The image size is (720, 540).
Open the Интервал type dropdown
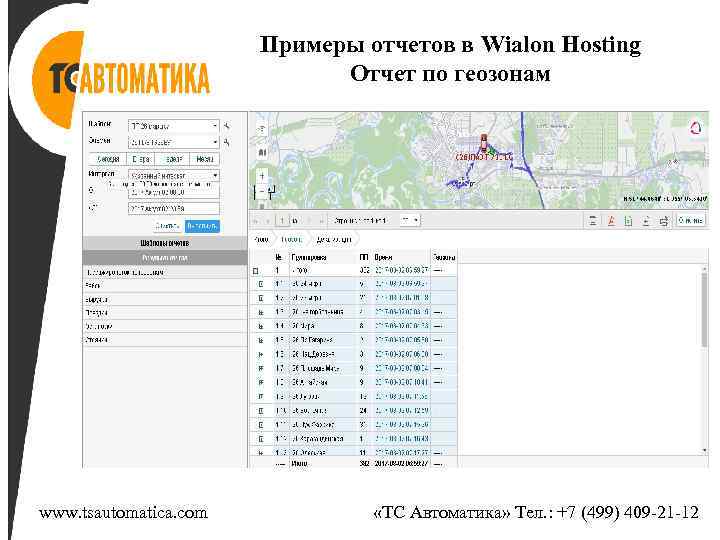(174, 175)
